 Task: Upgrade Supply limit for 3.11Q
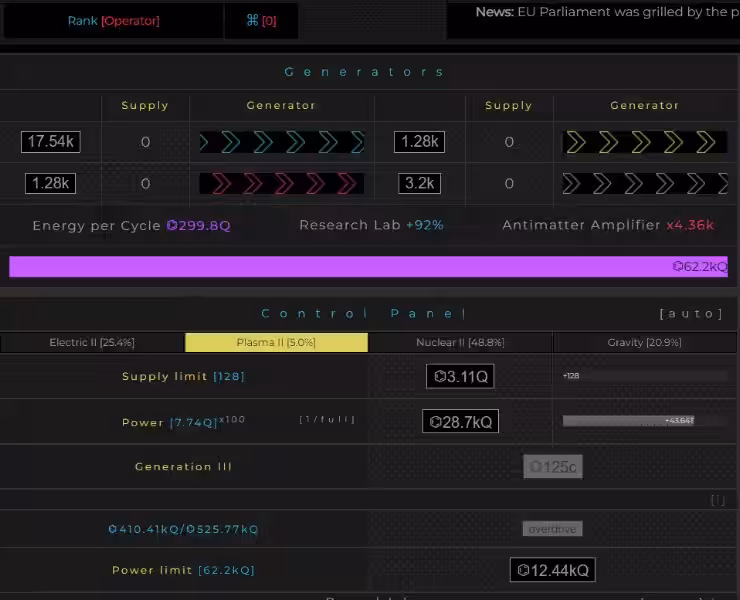pyautogui.click(x=460, y=376)
